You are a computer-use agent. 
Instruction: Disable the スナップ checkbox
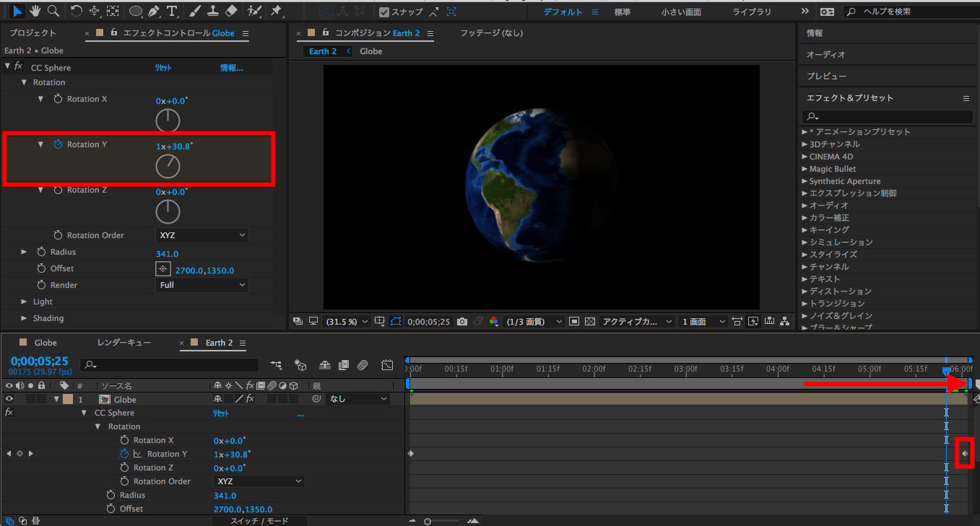(384, 12)
